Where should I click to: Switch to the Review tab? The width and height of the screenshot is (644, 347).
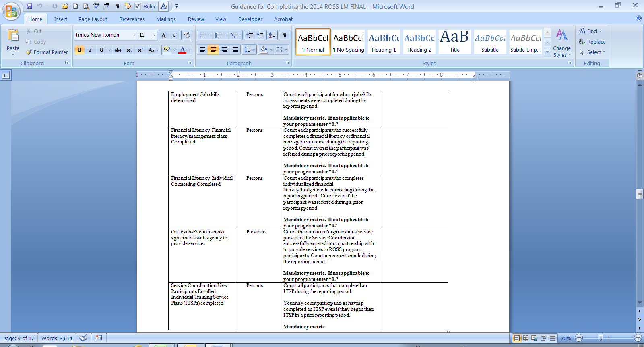[196, 19]
